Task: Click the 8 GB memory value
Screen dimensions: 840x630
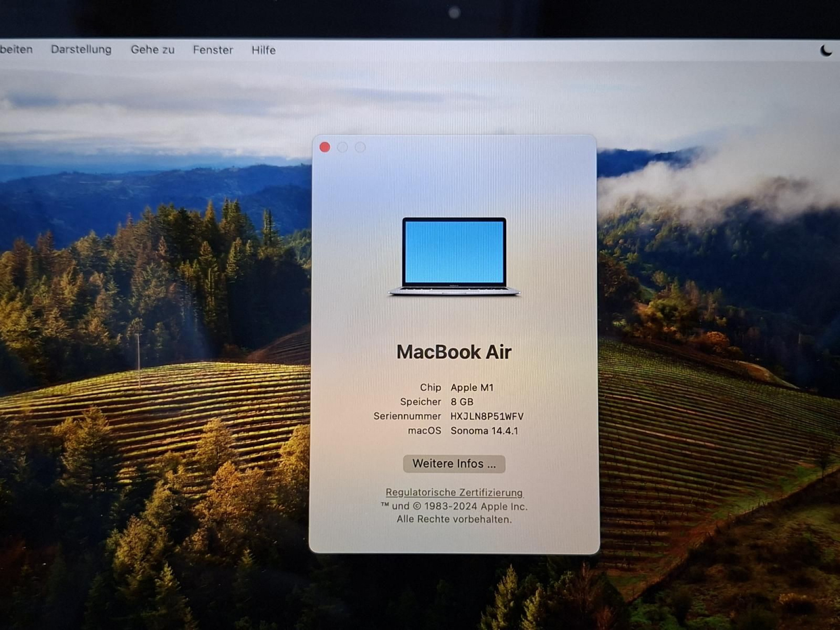Action: 462,402
